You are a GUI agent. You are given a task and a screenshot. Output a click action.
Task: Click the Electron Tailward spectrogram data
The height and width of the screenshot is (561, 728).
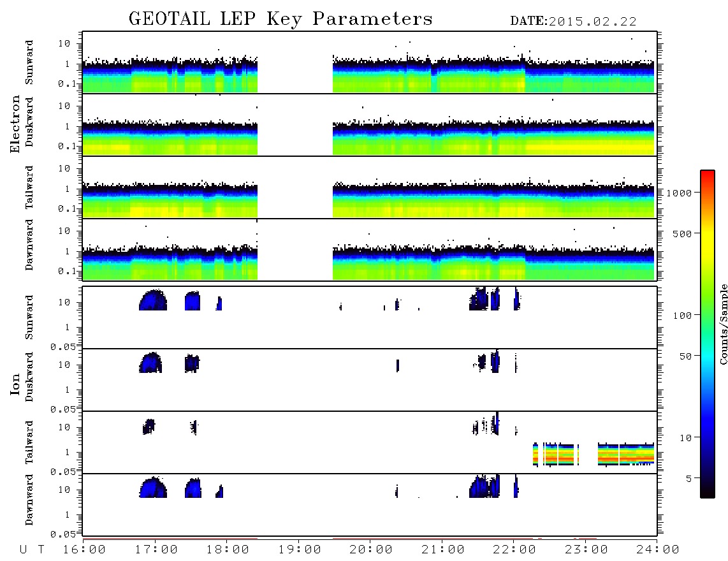click(369, 200)
